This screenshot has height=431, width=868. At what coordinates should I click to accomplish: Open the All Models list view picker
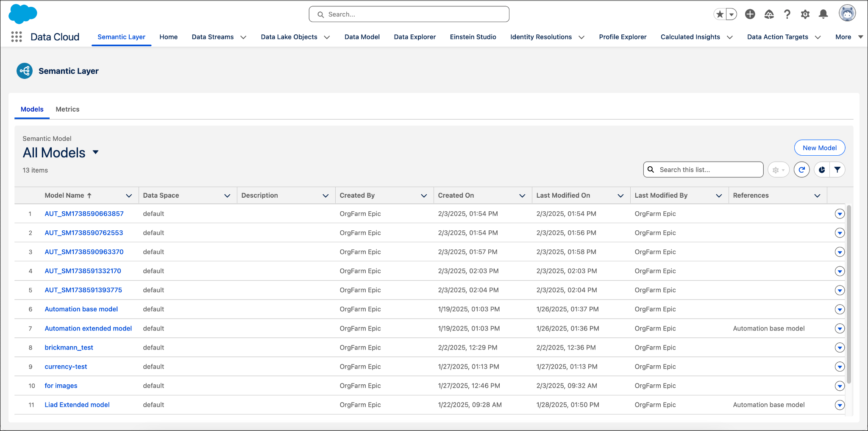(96, 152)
